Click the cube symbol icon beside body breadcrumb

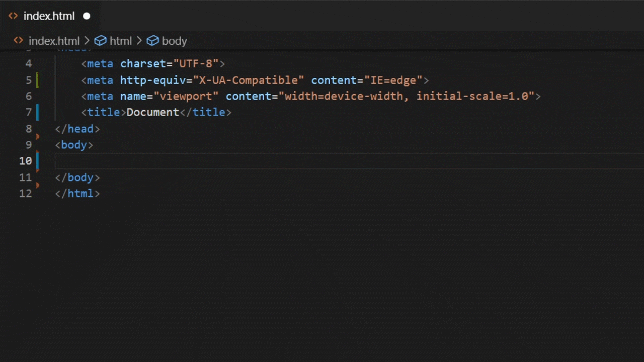click(x=152, y=41)
